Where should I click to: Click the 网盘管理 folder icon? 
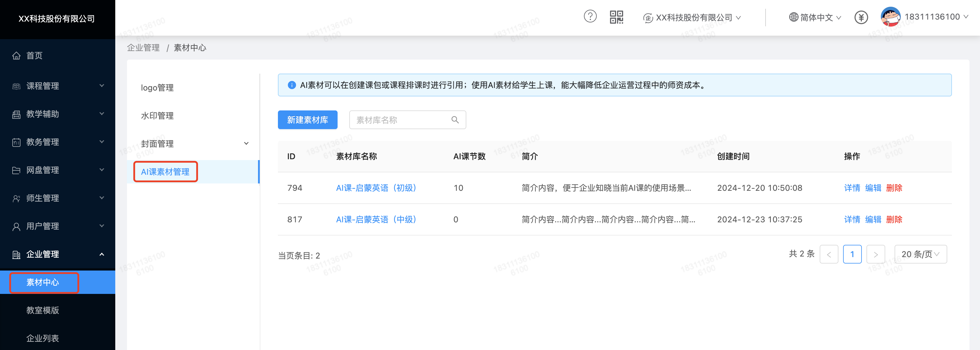click(16, 170)
